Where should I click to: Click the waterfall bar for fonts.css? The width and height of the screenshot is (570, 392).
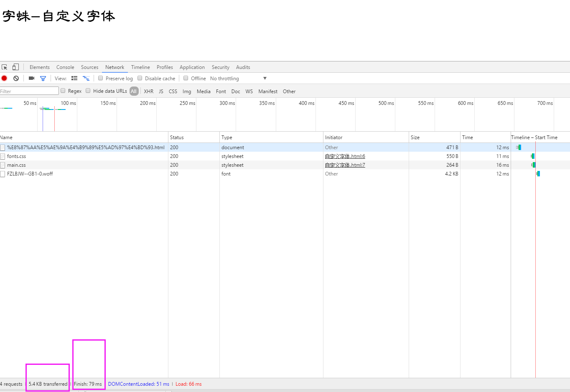[533, 156]
